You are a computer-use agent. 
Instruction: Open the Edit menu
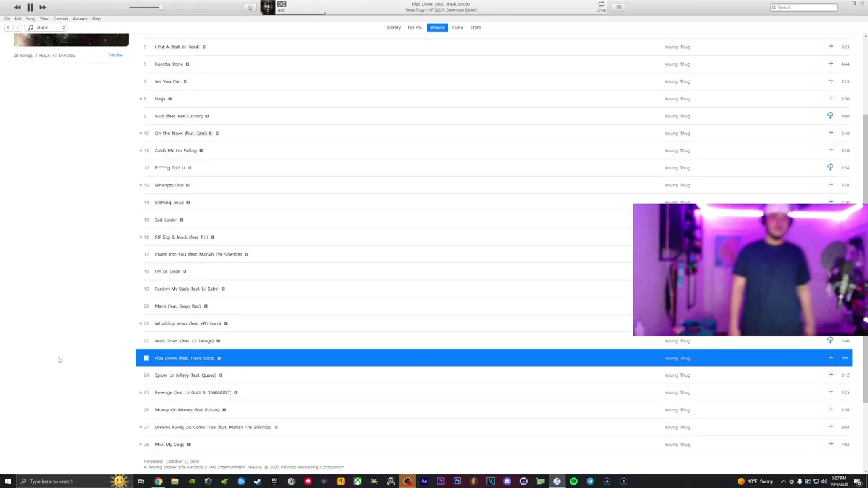18,18
